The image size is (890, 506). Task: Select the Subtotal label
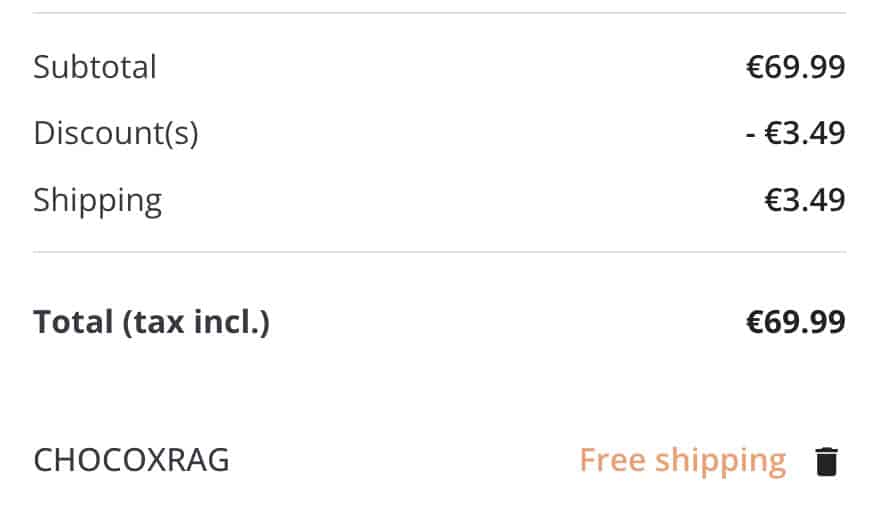tap(95, 68)
